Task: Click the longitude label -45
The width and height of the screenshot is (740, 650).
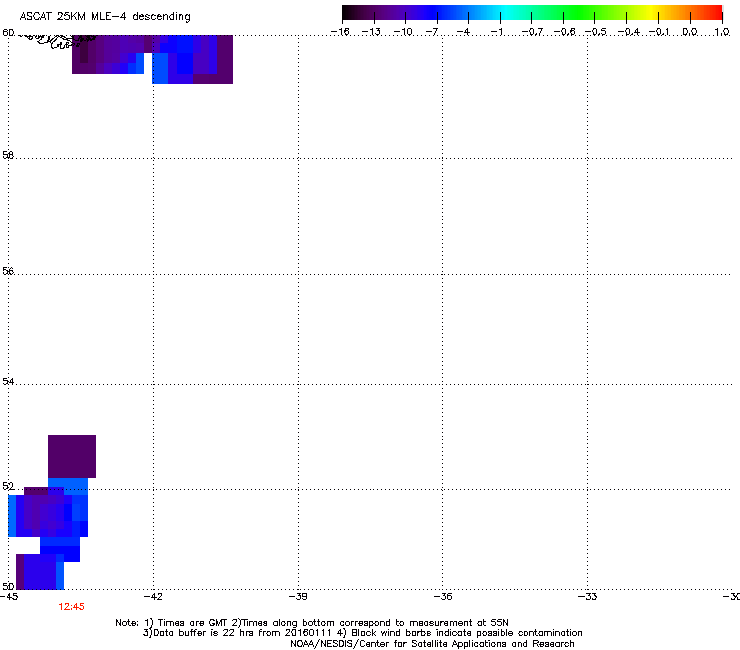Action: [x=9, y=597]
